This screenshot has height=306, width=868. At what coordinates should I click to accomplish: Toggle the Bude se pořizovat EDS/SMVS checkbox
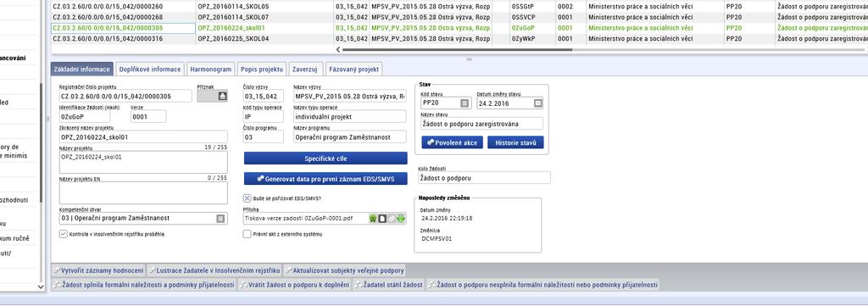247,198
